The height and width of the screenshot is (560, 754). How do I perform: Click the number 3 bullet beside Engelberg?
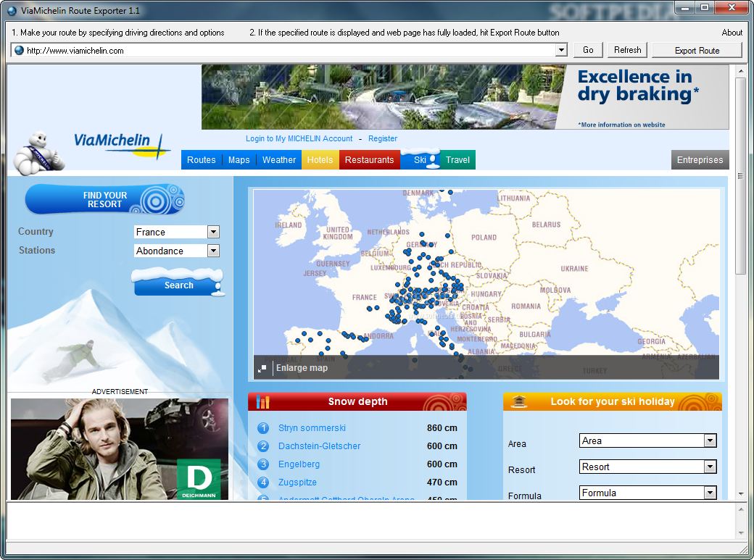263,464
